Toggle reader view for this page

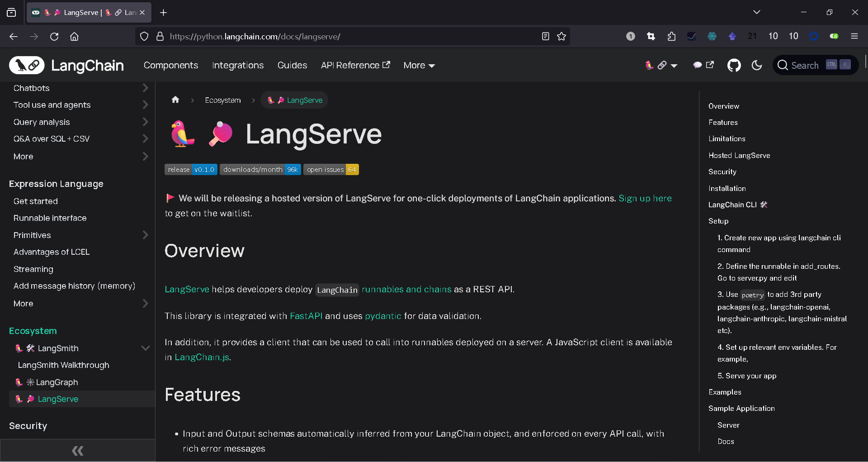(x=546, y=37)
